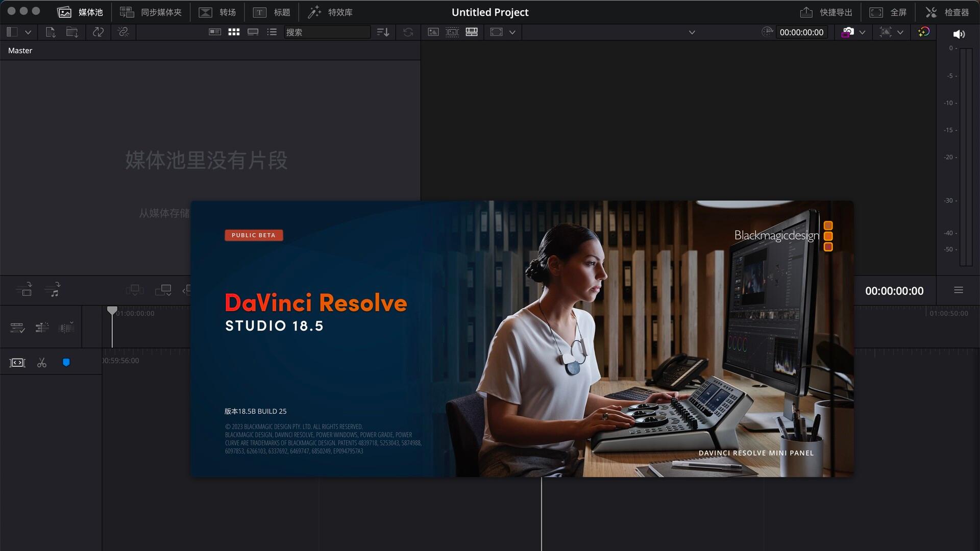Expand the viewer fit mode dropdown arrow
This screenshot has height=551, width=980.
coord(512,32)
